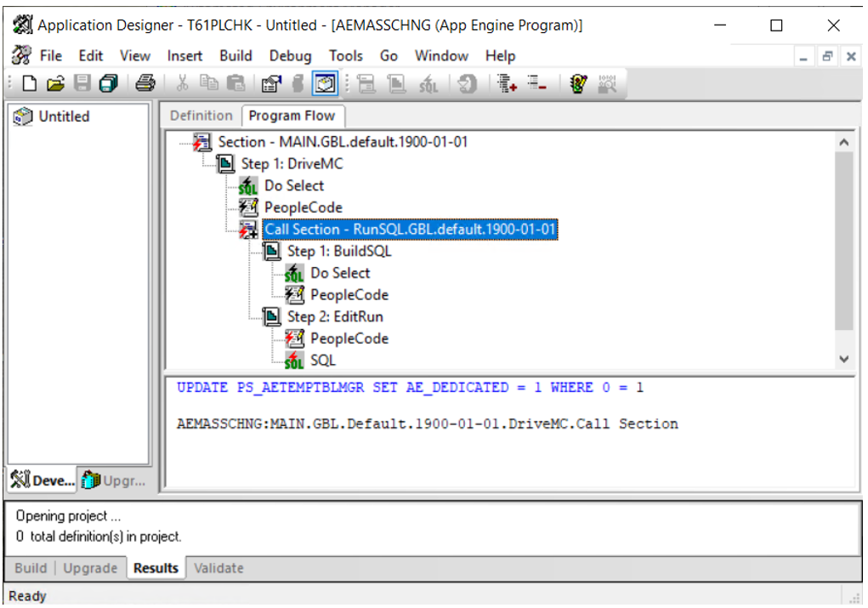Open the Build menu
868x608 pixels.
tap(235, 56)
